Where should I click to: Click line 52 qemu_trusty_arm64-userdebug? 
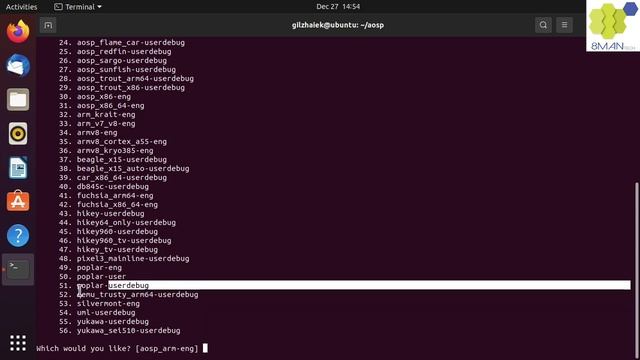[x=129, y=294]
